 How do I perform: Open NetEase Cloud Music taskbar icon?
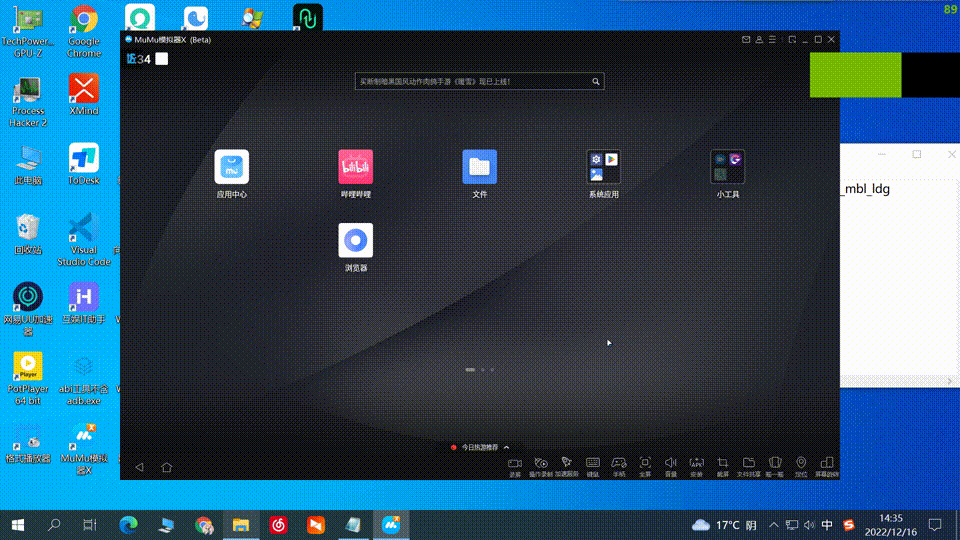pyautogui.click(x=279, y=525)
